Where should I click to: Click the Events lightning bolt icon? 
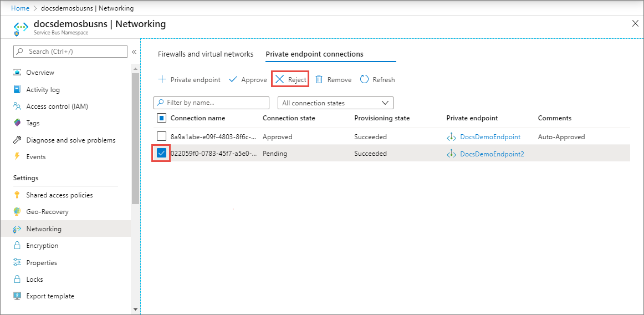point(17,157)
